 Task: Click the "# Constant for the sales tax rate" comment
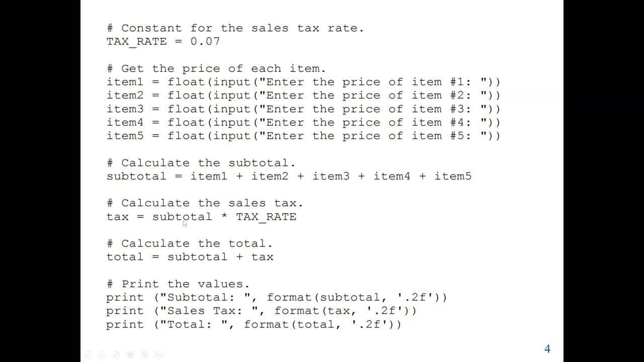click(235, 28)
